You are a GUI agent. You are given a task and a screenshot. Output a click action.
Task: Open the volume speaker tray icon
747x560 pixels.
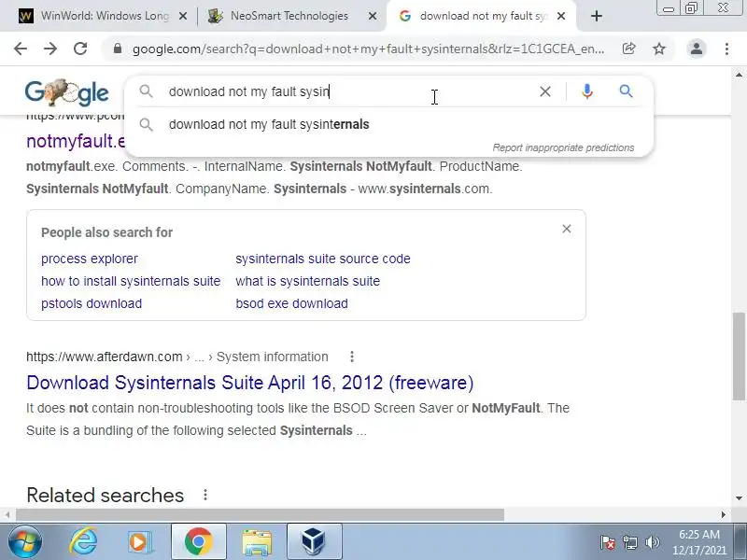(x=652, y=542)
